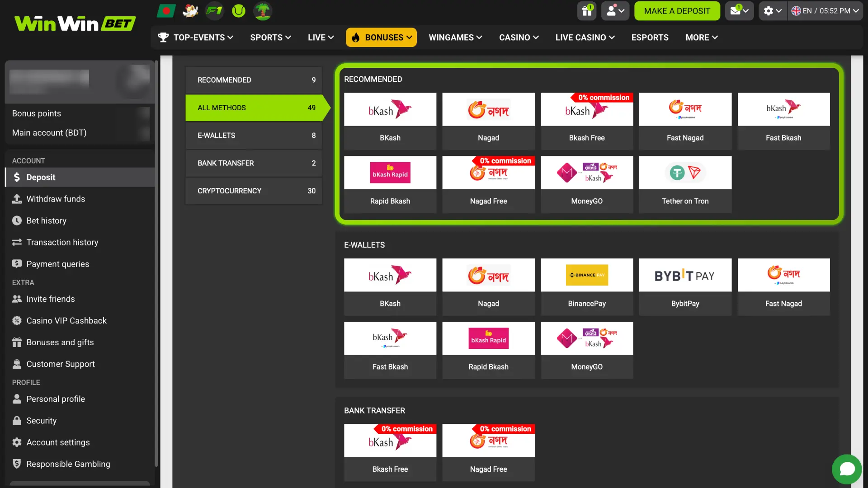Open Payment queries page
The height and width of the screenshot is (488, 868).
tap(80, 264)
